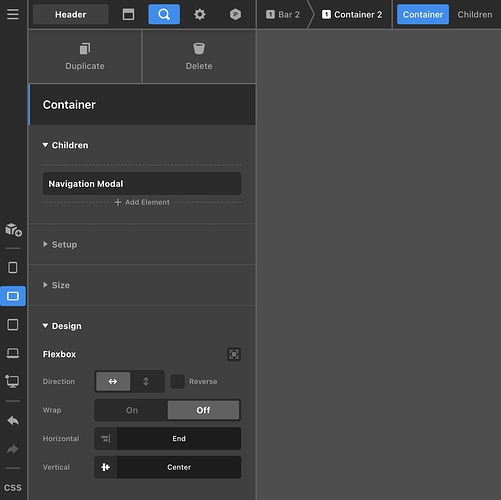Image resolution: width=501 pixels, height=500 pixels.
Task: Open the hamburger menu icon
Action: [13, 14]
